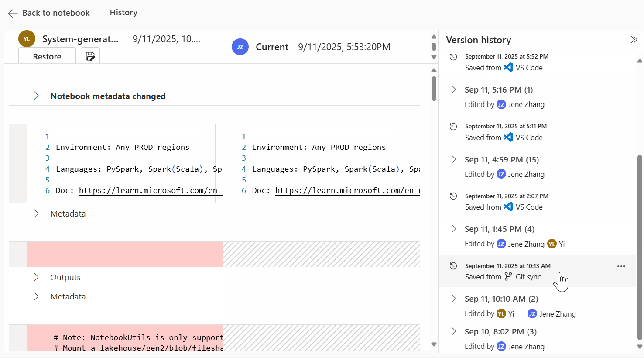Screen dimensions: 644x358
Task: Click the clock icon at the 10:13 AM entry
Action: (x=453, y=265)
